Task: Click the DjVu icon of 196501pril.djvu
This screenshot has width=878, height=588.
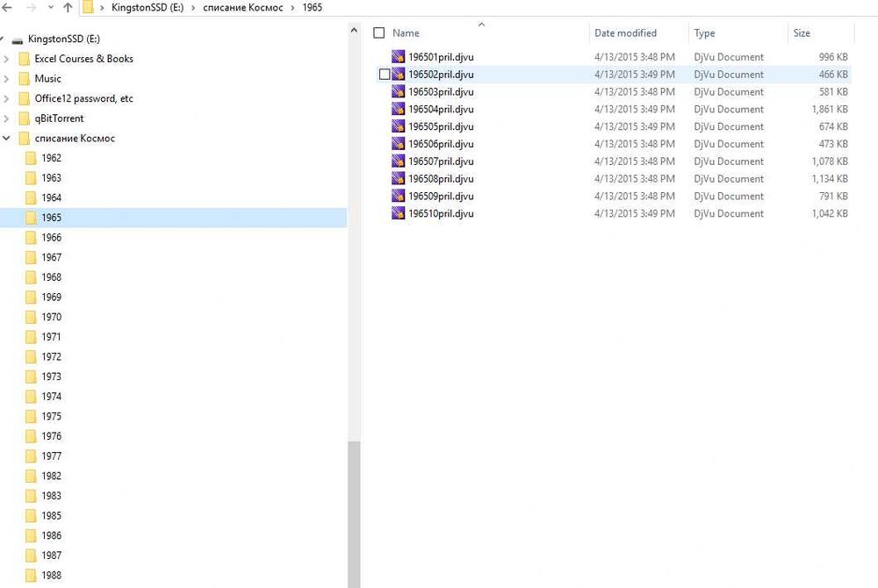Action: (x=398, y=56)
